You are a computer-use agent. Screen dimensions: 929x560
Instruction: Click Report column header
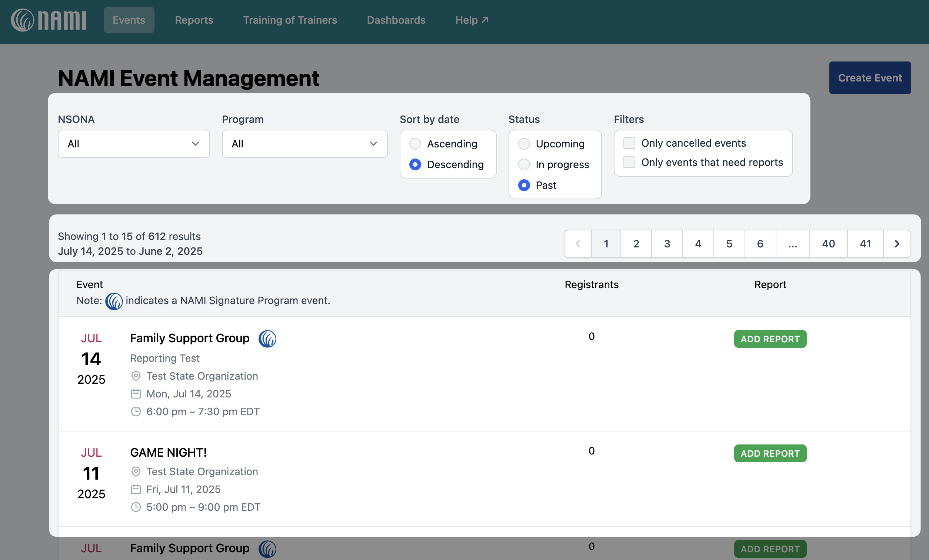click(770, 285)
